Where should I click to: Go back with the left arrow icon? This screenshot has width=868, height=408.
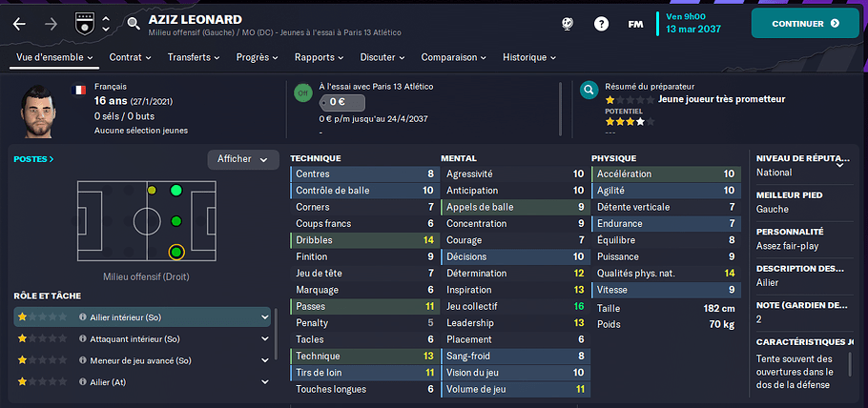pyautogui.click(x=19, y=25)
